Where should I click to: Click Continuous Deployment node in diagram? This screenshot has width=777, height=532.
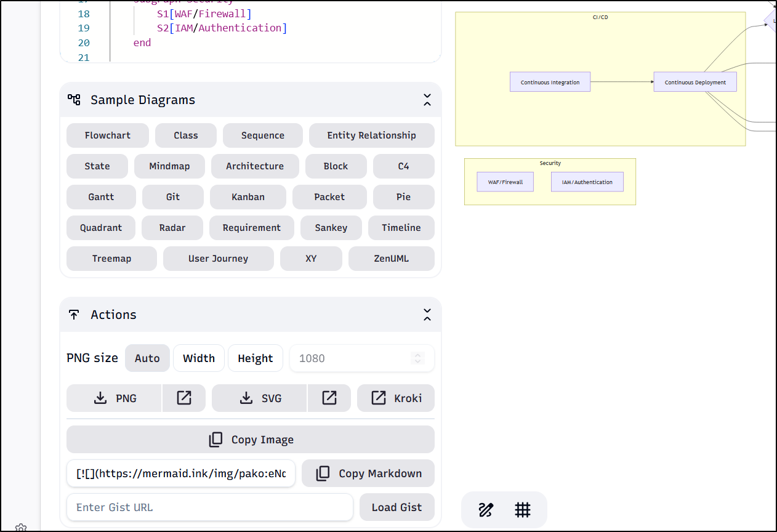pos(695,83)
